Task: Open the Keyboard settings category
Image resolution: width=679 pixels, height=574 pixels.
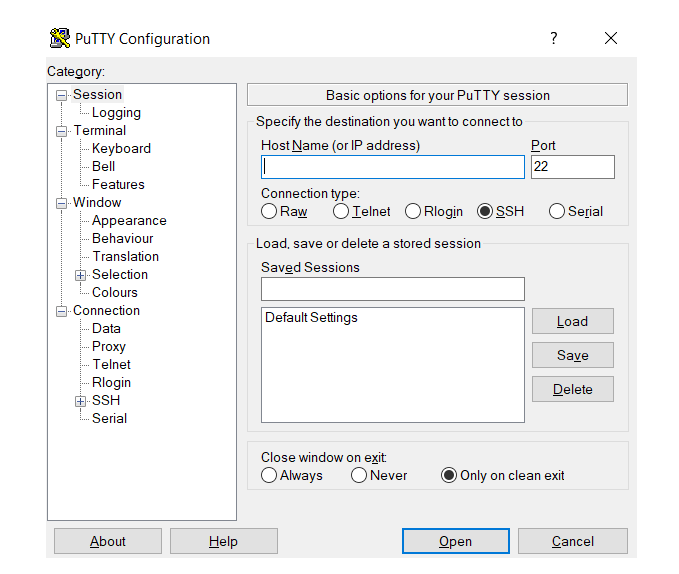Action: click(121, 148)
